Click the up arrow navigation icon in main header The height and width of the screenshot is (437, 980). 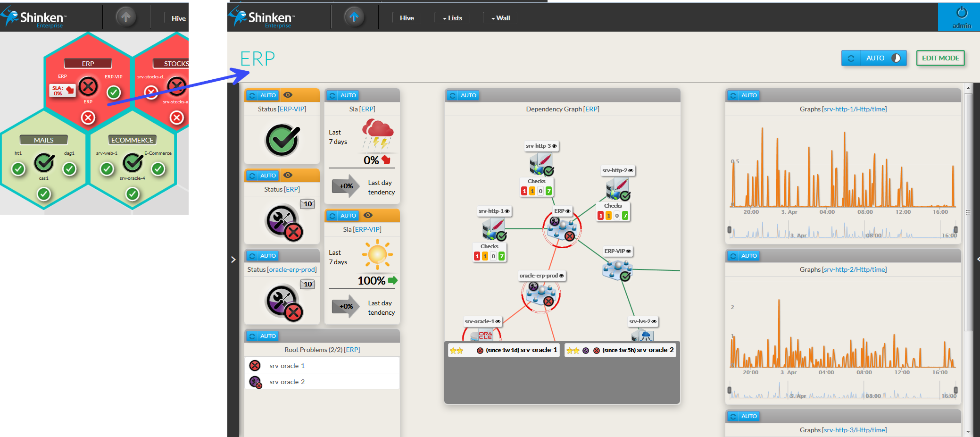pyautogui.click(x=354, y=17)
